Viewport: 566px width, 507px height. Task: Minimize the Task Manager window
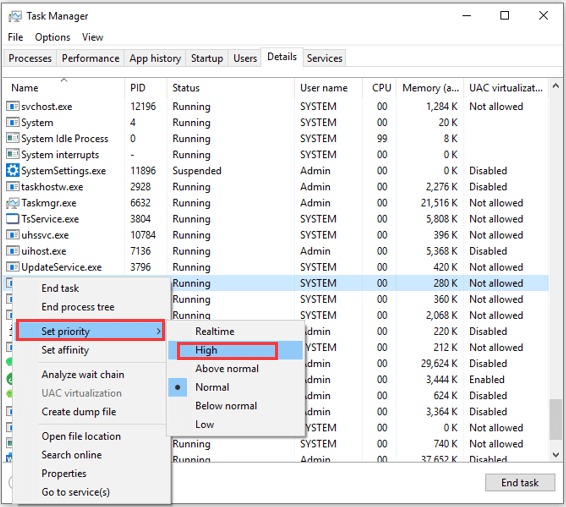[467, 16]
